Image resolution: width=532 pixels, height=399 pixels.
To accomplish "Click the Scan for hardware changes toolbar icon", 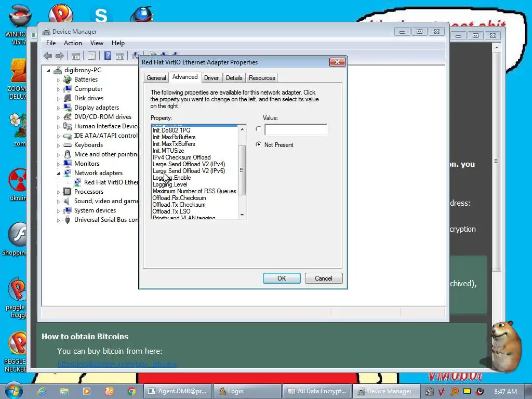I will pos(136,55).
